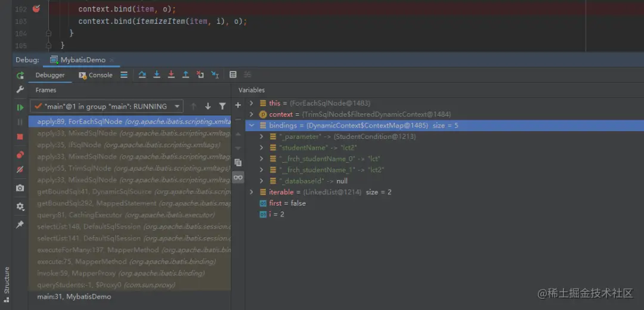Select frame getBoundSql:41, DynamicSqlSource
644x310 pixels.
click(130, 192)
